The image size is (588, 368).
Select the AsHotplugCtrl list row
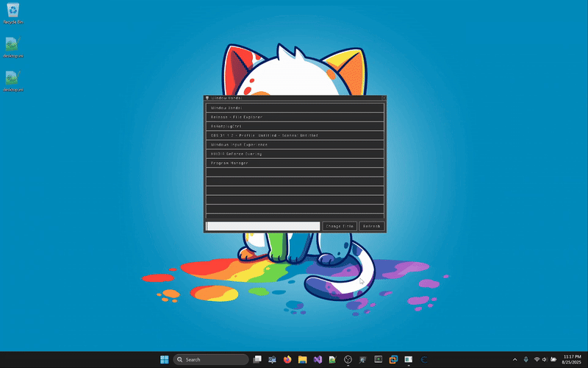click(295, 126)
